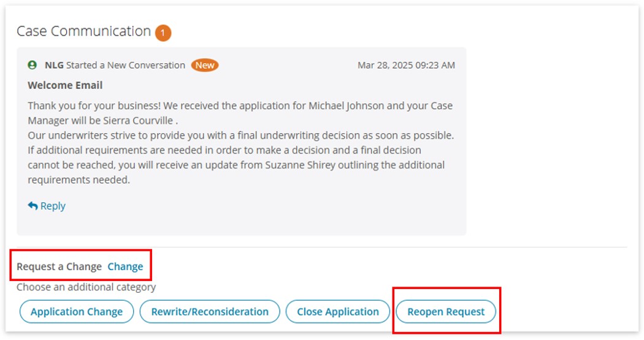The height and width of the screenshot is (340, 644).
Task: Select the Close Application button
Action: pos(338,312)
